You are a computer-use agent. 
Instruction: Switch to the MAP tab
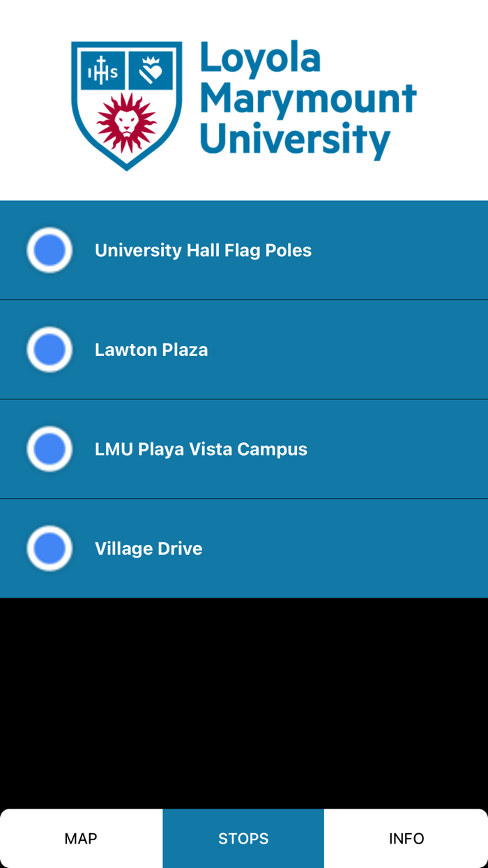tap(81, 837)
